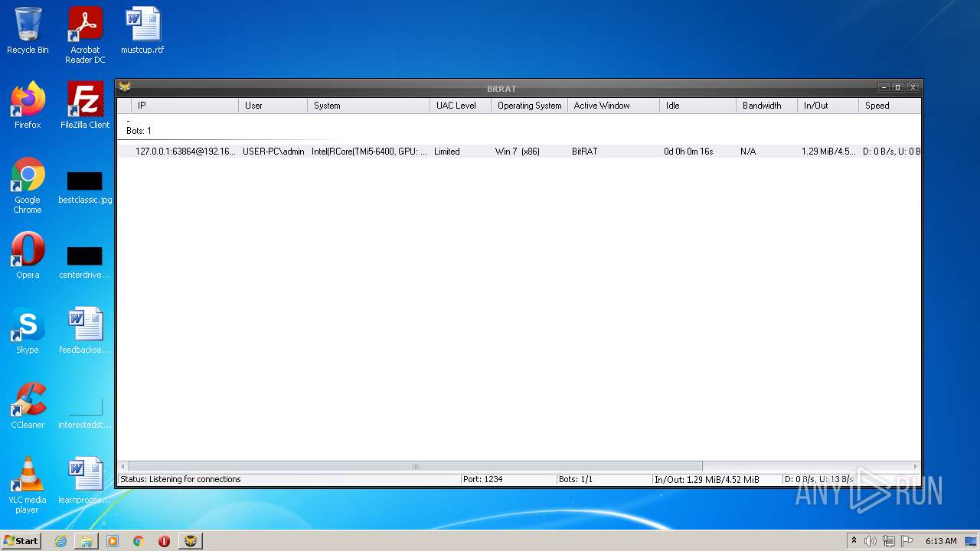Viewport: 980px width, 551px height.
Task: Launch Skype from the desktop
Action: coord(28,331)
